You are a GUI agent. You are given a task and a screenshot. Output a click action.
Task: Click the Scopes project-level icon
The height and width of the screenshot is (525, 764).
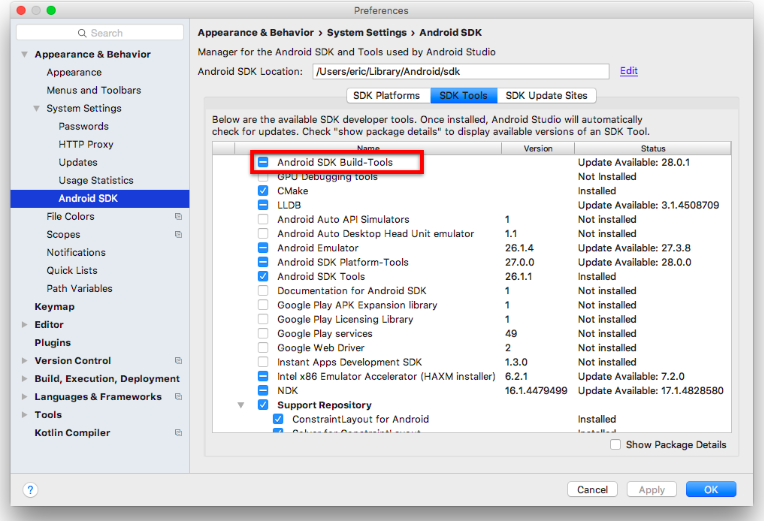pyautogui.click(x=178, y=235)
